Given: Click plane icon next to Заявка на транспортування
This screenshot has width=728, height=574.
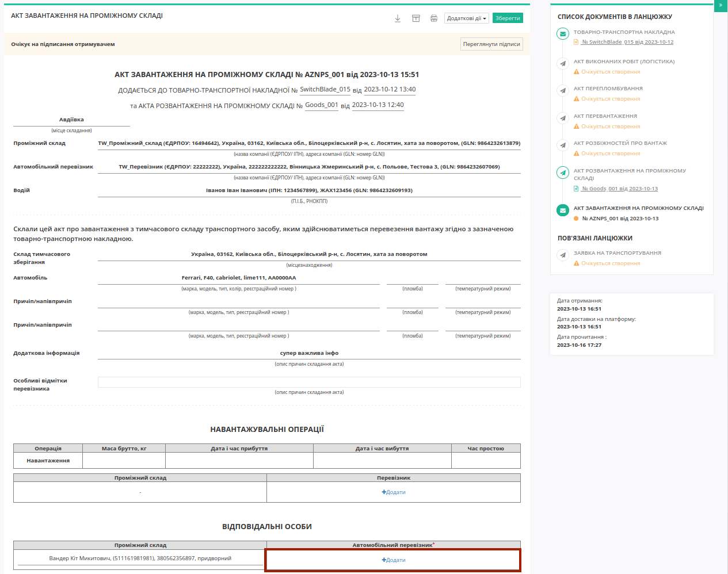Looking at the screenshot, I should click(563, 255).
